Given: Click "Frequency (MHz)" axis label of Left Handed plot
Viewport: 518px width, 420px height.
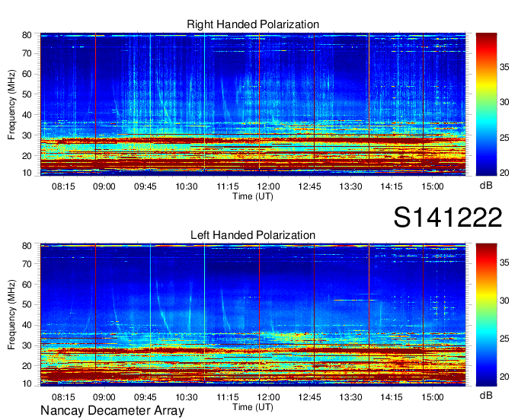Looking at the screenshot, I should (x=11, y=315).
